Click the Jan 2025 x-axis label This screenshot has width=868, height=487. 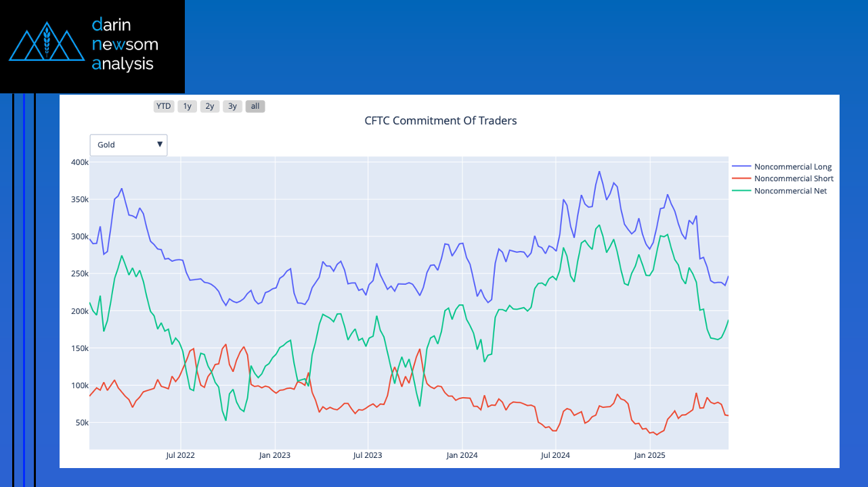(649, 455)
